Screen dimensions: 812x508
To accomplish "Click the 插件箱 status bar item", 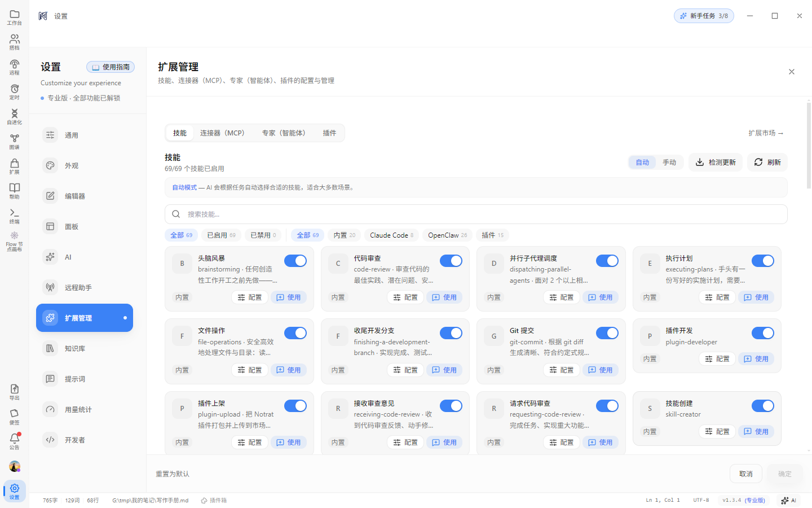I will click(214, 501).
